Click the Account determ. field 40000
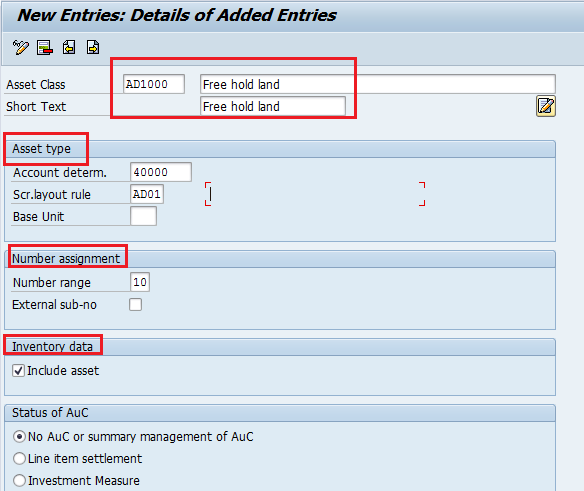Image resolution: width=584 pixels, height=491 pixels. coord(161,172)
